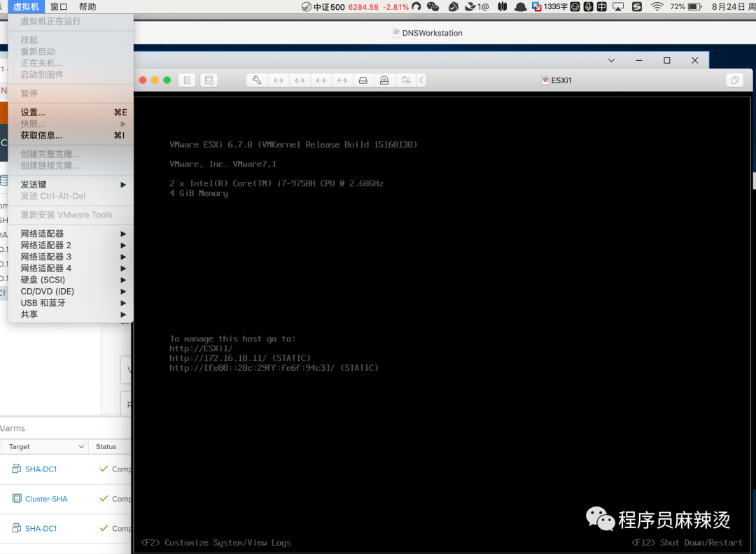Click the Status column header in Alarms
This screenshot has height=554, width=756.
(x=106, y=446)
